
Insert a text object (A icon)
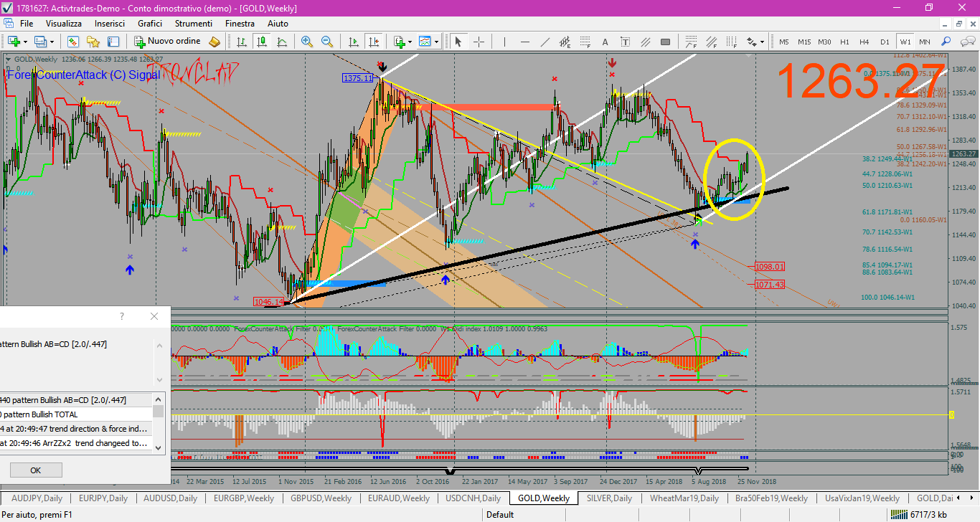(x=605, y=42)
